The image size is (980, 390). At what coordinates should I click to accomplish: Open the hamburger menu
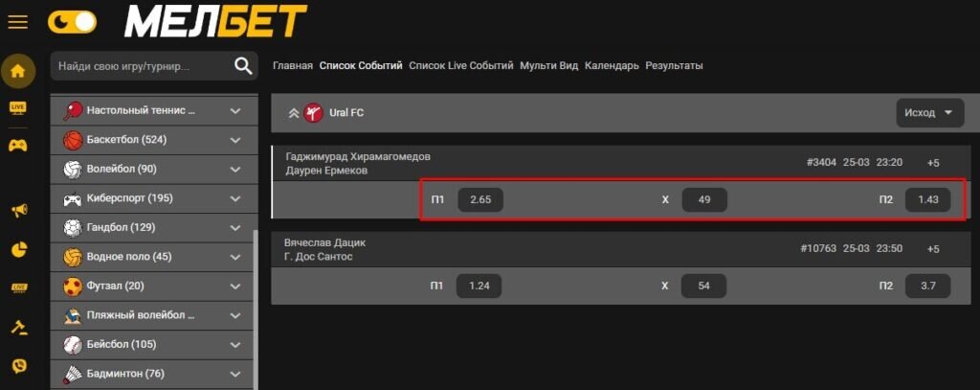tap(17, 23)
